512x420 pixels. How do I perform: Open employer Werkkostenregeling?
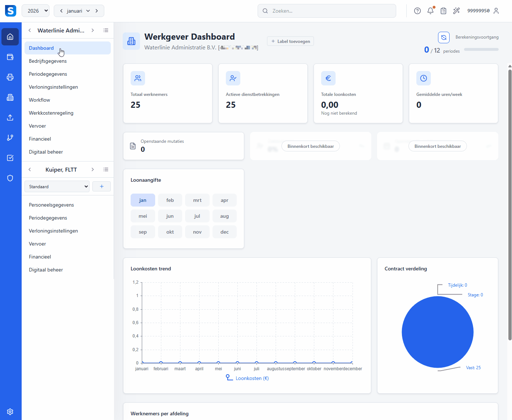tap(67, 113)
